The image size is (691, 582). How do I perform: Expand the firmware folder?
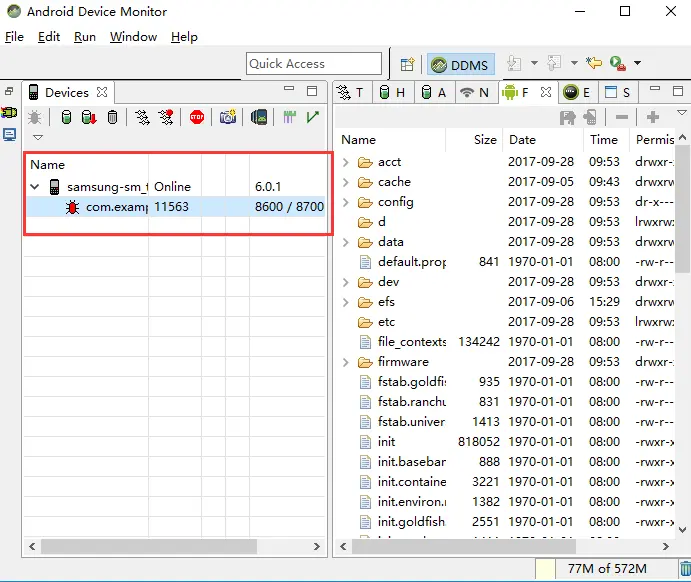click(x=346, y=362)
